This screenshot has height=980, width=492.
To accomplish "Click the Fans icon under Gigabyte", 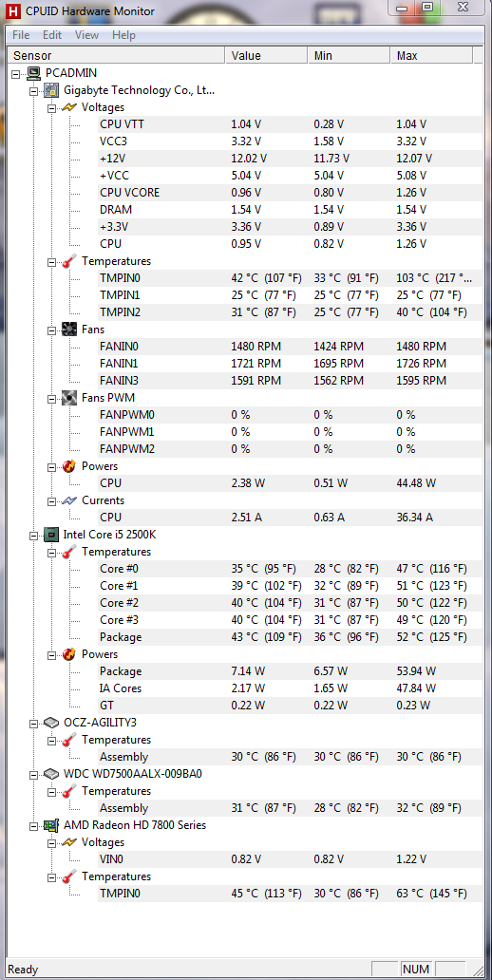I will pyautogui.click(x=69, y=330).
